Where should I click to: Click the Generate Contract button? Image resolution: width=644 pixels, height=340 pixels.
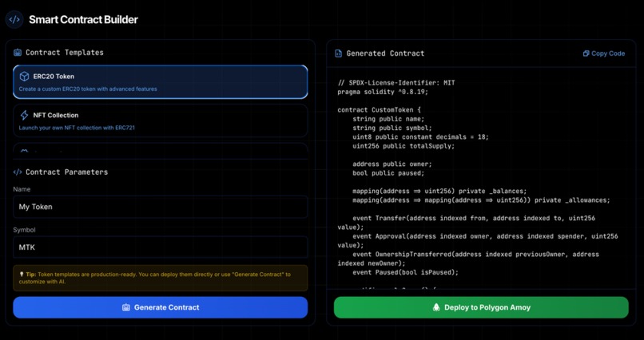click(x=160, y=307)
